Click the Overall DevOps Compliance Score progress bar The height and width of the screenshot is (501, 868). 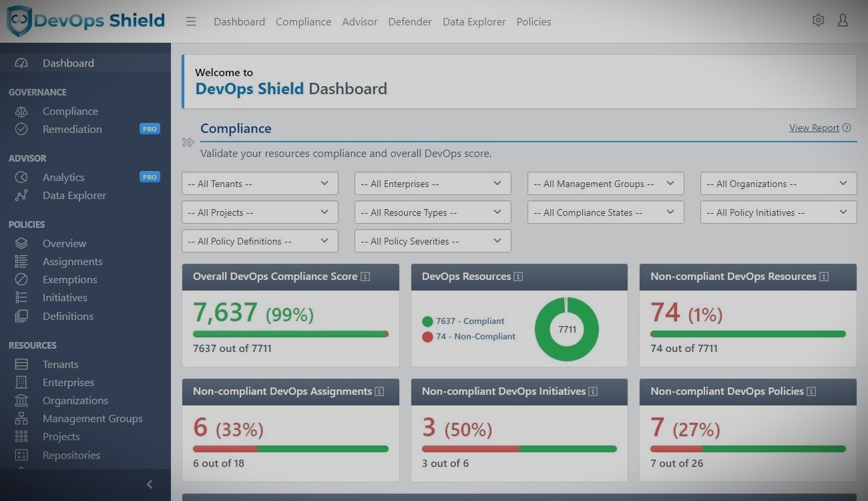[290, 334]
